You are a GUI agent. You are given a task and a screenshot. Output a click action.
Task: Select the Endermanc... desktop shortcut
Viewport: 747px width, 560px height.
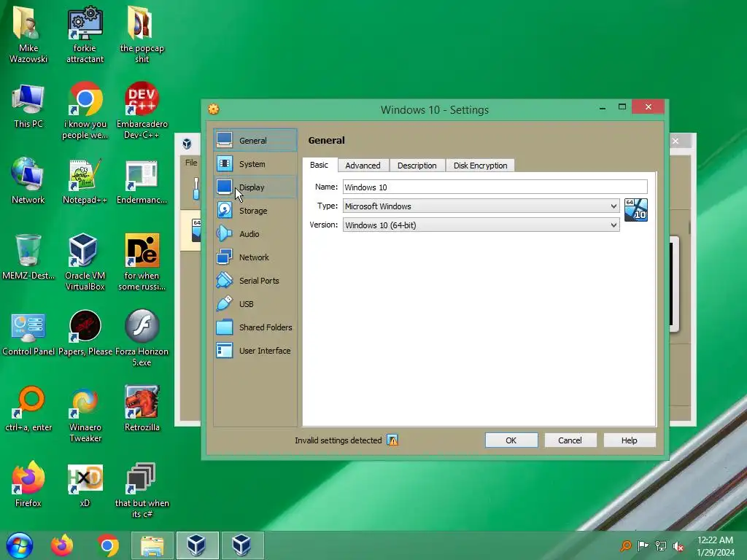click(x=142, y=181)
